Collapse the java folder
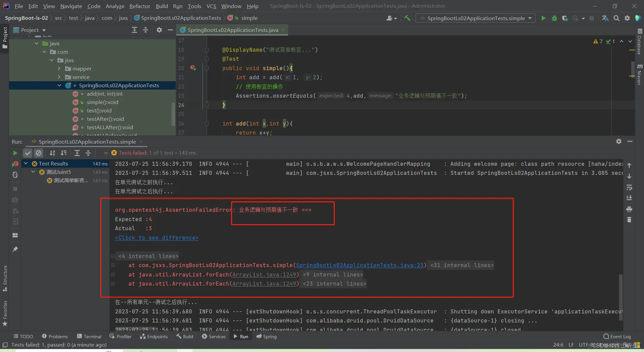This screenshot has width=644, height=352. 37,43
